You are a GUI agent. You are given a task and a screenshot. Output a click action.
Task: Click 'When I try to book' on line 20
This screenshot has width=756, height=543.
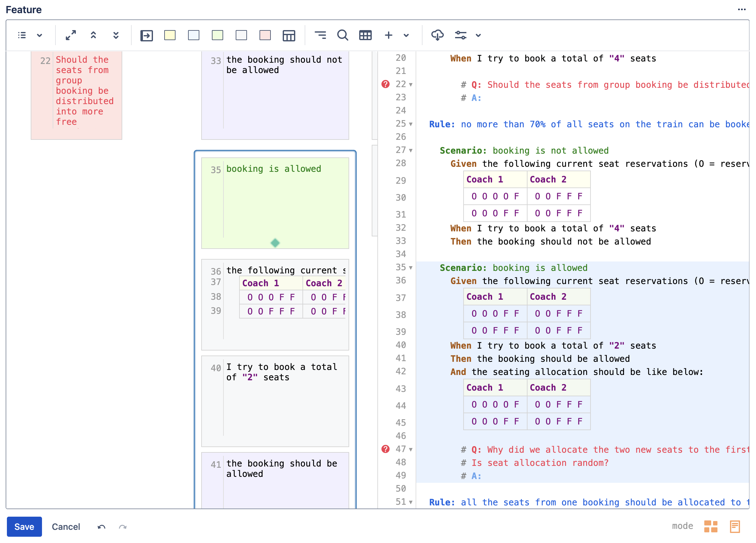(553, 59)
